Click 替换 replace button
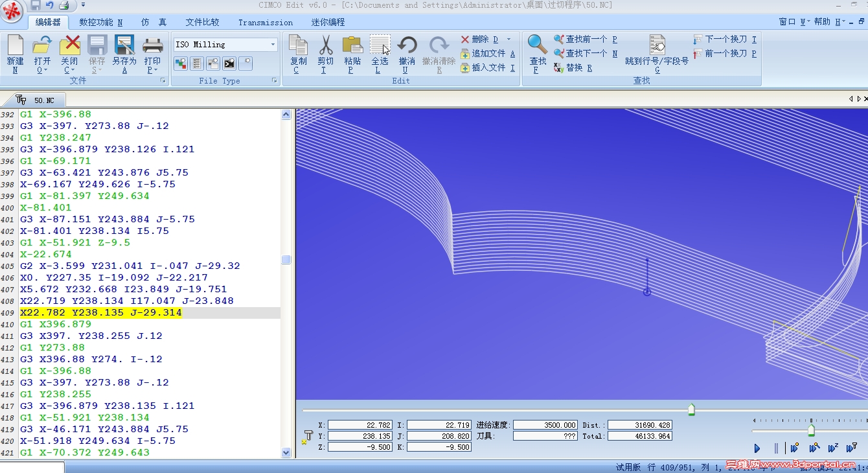 coord(573,68)
